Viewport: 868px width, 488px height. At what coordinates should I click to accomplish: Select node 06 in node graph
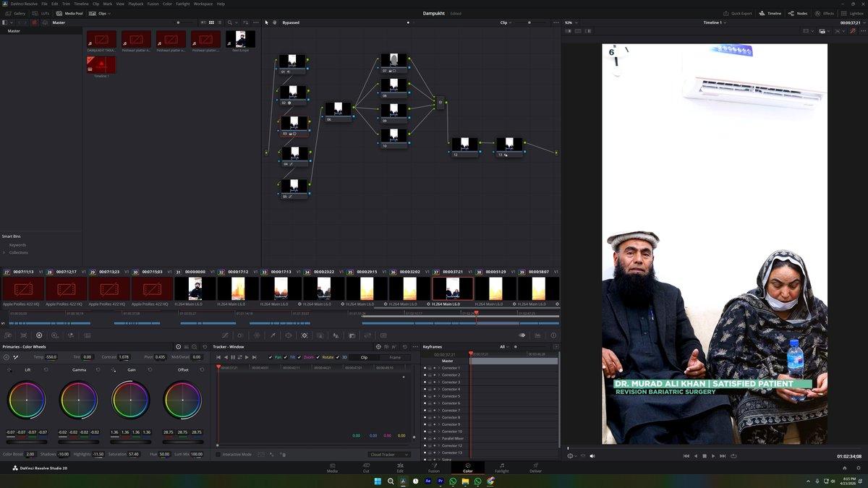click(338, 111)
